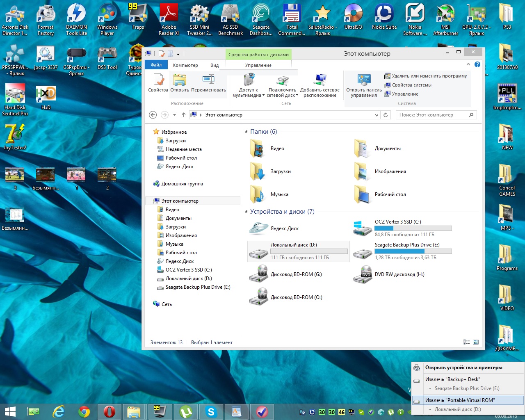Refresh the Этот компьютер view

(386, 115)
